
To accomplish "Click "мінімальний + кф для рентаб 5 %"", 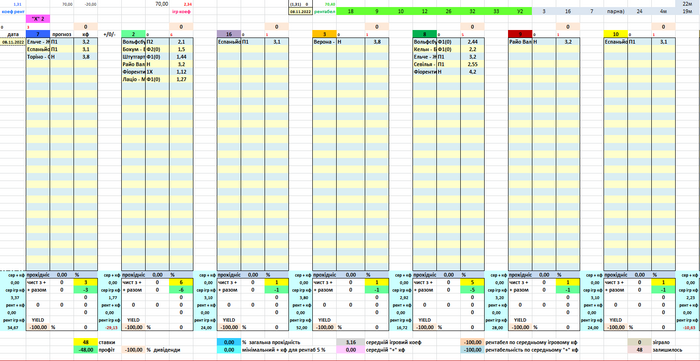I will [283, 349].
